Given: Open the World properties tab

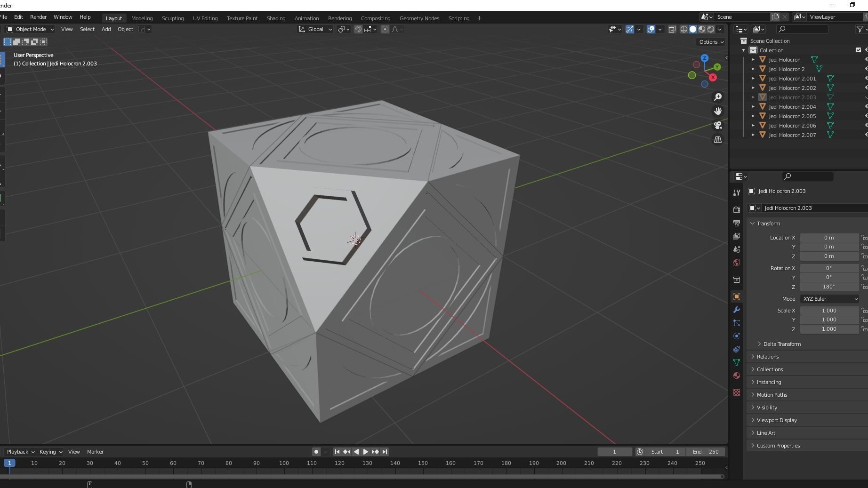Looking at the screenshot, I should coord(737,263).
